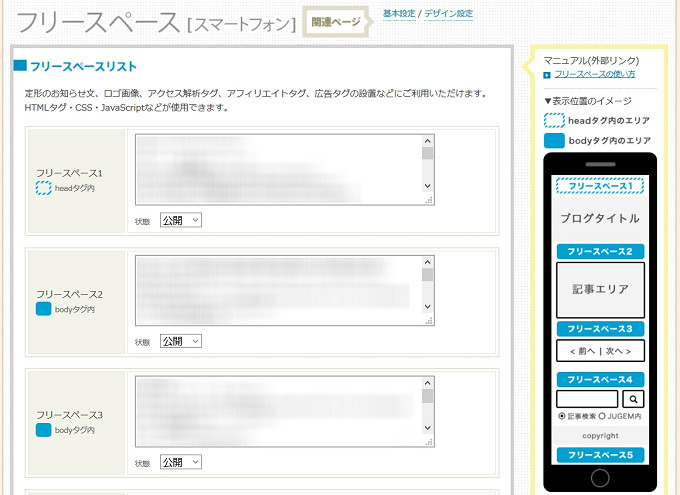This screenshot has width=680, height=495.
Task: Click ブログタイトル area in phone preview
Action: click(x=600, y=218)
